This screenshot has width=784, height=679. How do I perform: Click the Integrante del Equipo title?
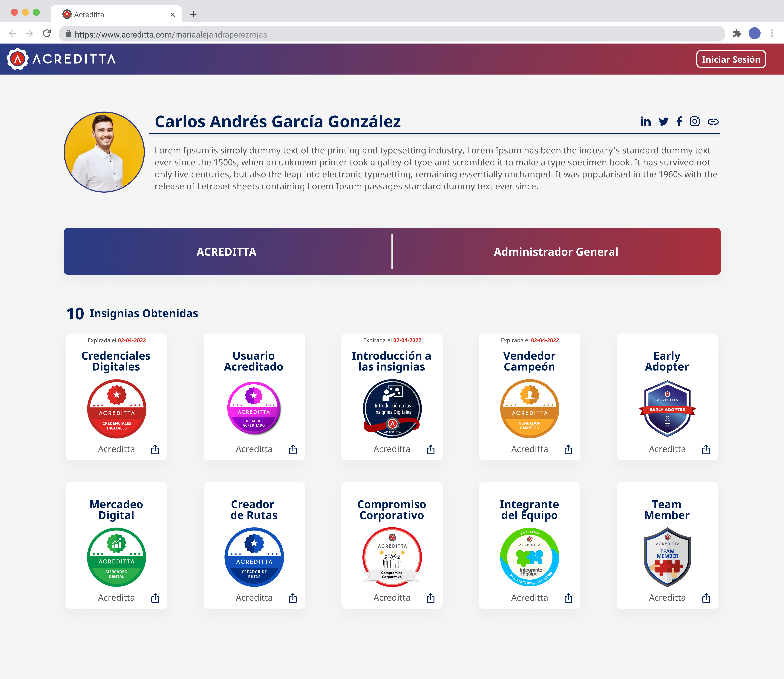coord(529,510)
